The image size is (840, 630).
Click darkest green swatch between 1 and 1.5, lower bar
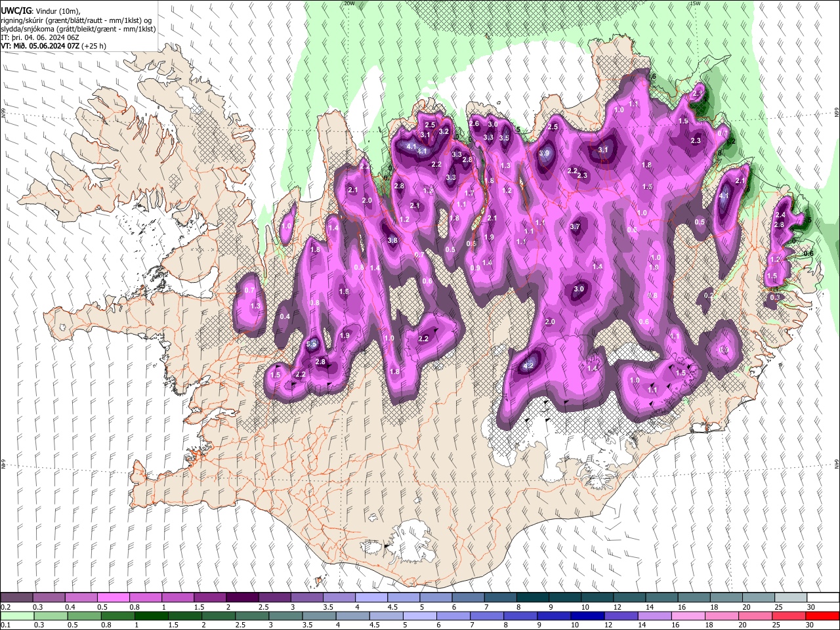152,616
